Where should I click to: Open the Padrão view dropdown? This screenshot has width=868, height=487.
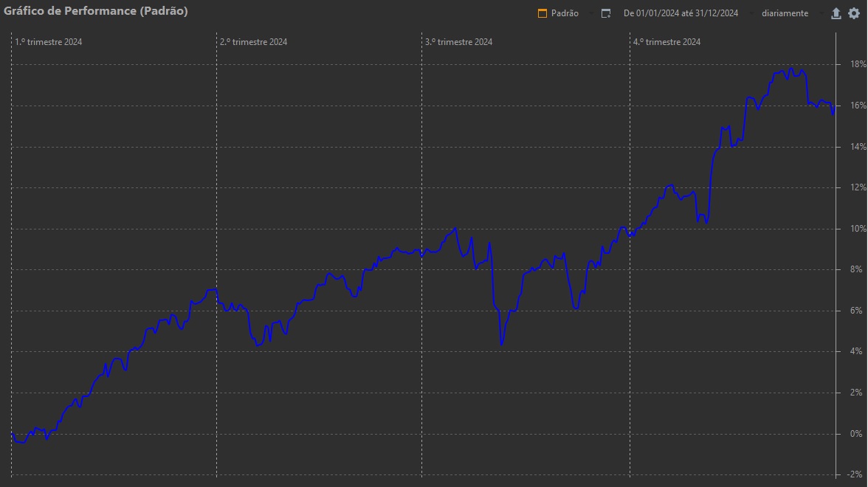click(565, 13)
